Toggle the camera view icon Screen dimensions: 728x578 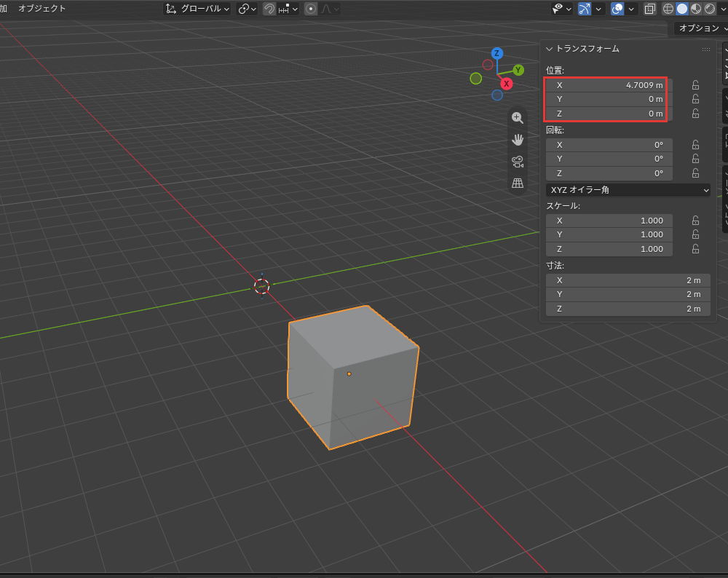[517, 162]
